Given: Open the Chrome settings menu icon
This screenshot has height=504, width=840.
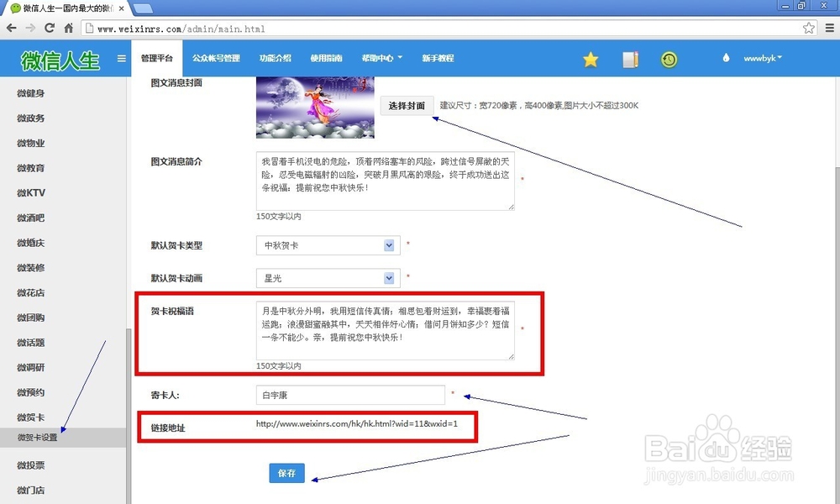Looking at the screenshot, I should [830, 26].
